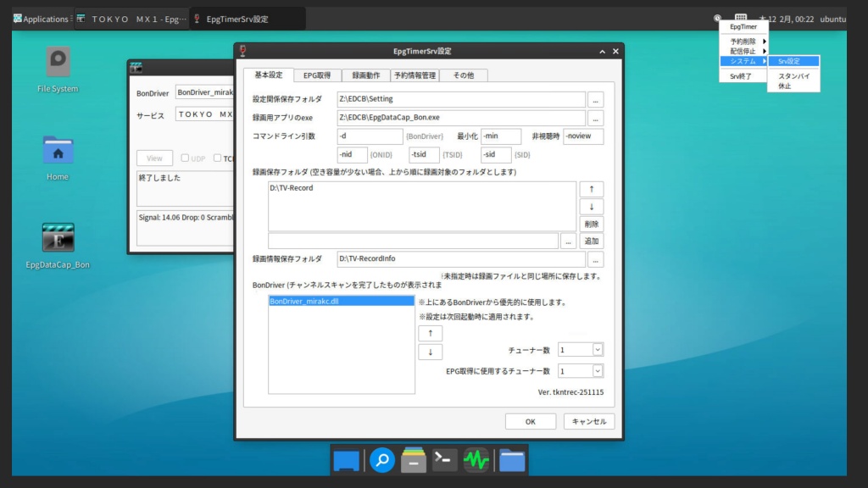Click the show desktop dock icon

pyautogui.click(x=346, y=460)
